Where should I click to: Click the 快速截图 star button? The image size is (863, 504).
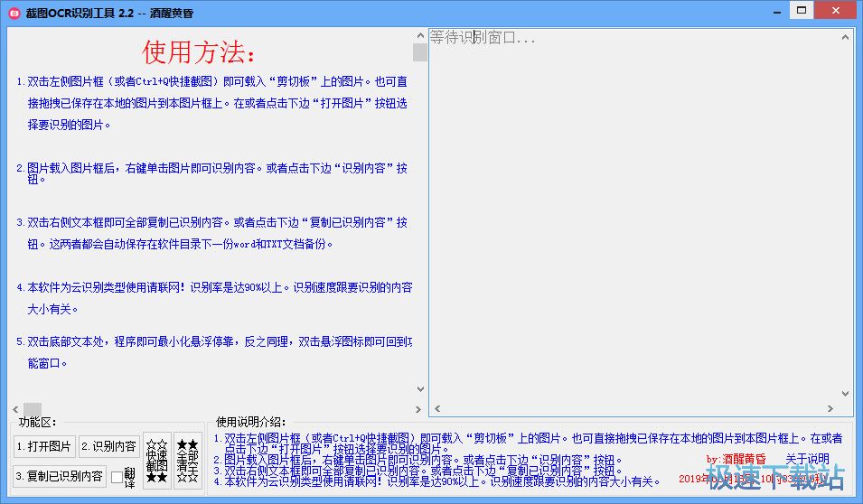tap(157, 460)
